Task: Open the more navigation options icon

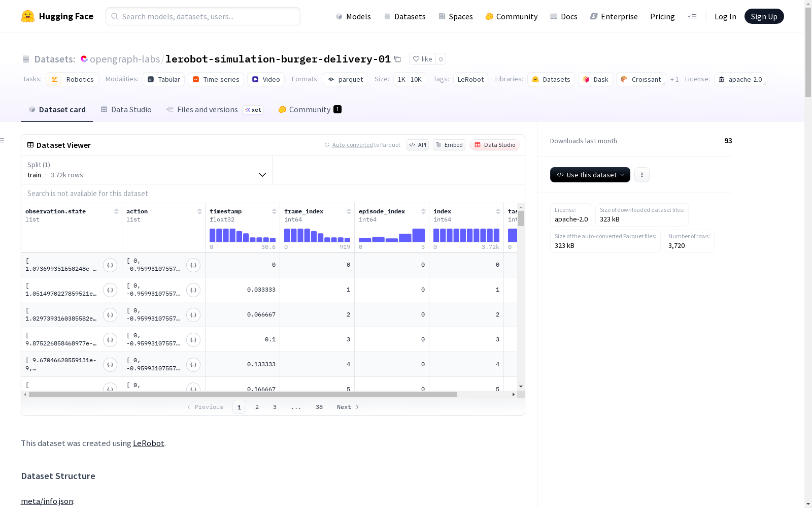Action: click(692, 16)
